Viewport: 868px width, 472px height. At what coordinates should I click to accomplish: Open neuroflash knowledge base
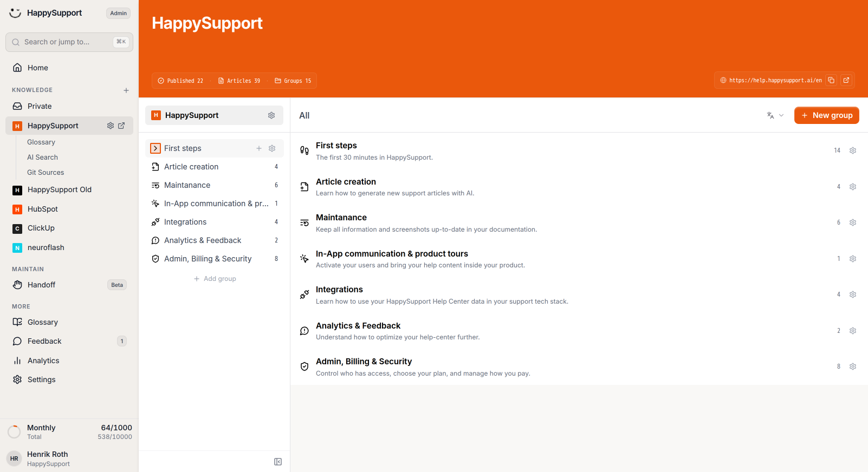(69, 247)
